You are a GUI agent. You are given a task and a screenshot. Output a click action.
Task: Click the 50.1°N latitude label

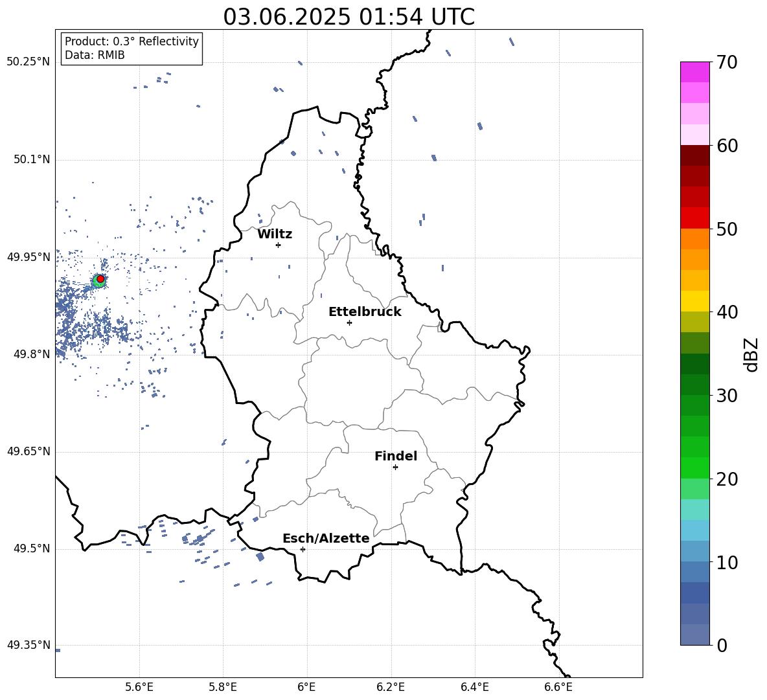[32, 160]
